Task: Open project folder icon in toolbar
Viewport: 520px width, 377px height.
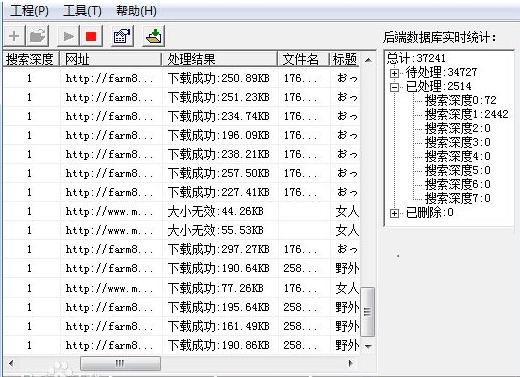Action: point(37,36)
